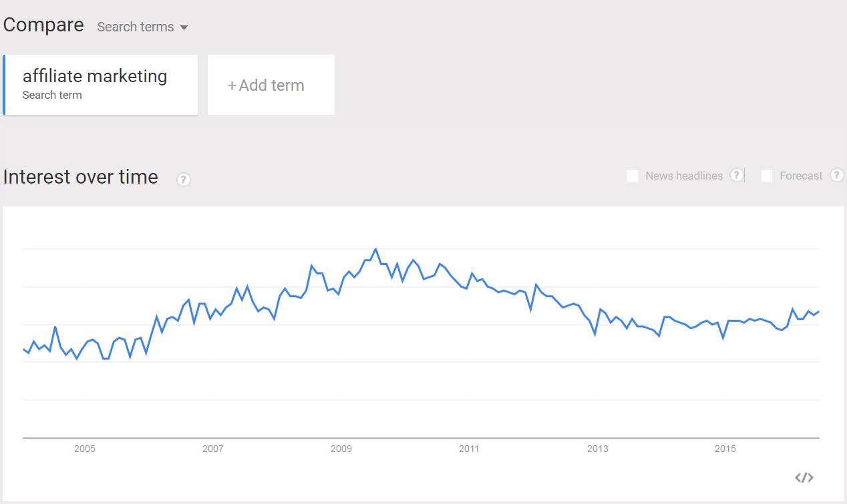Image resolution: width=847 pixels, height=504 pixels.
Task: Click the Add term box
Action: (271, 85)
